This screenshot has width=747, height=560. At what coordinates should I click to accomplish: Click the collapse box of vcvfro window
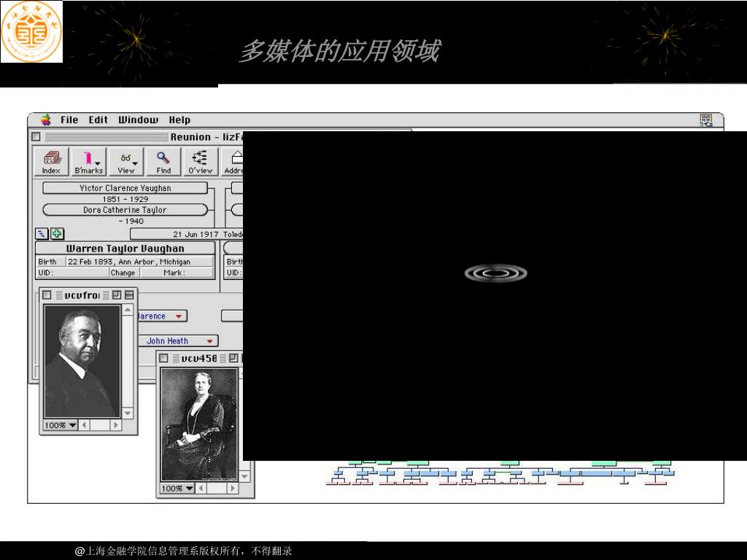tap(129, 295)
